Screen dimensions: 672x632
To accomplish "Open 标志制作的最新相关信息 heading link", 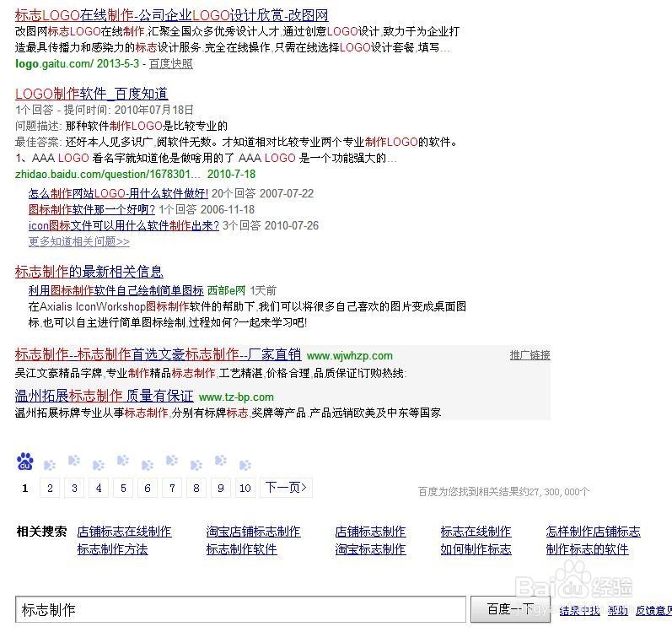I will [x=89, y=272].
